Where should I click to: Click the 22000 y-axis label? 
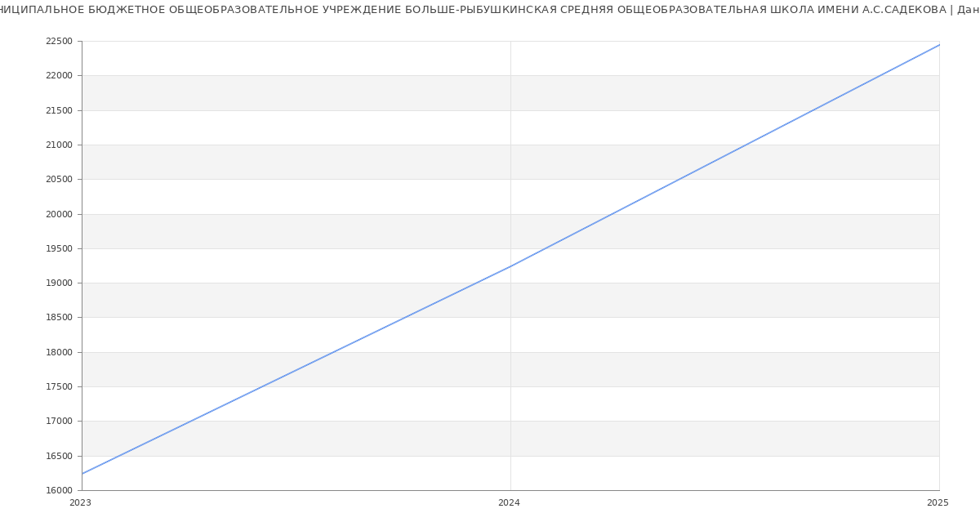click(59, 76)
